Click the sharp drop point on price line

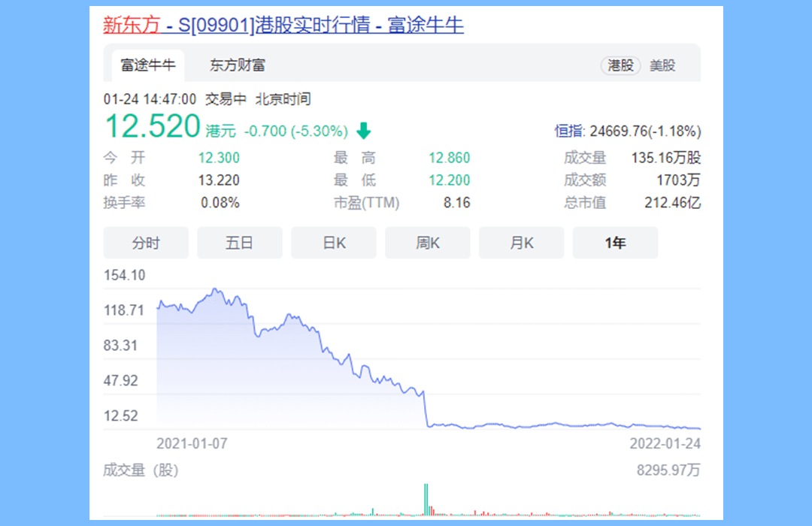426,409
